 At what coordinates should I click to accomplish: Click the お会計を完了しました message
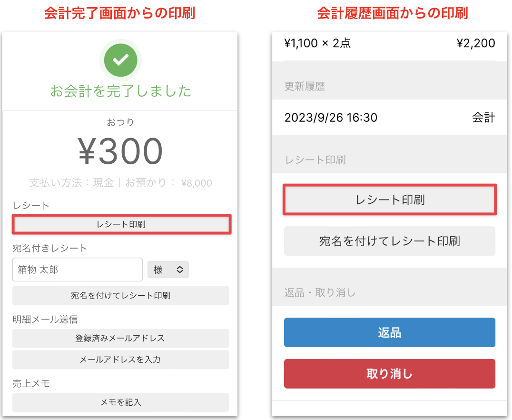coord(121,90)
